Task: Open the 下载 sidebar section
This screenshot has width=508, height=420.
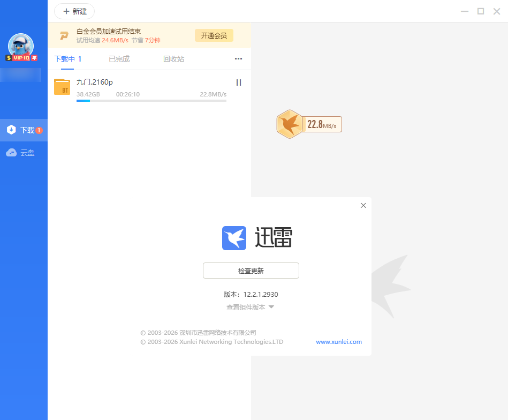Action: coord(24,130)
